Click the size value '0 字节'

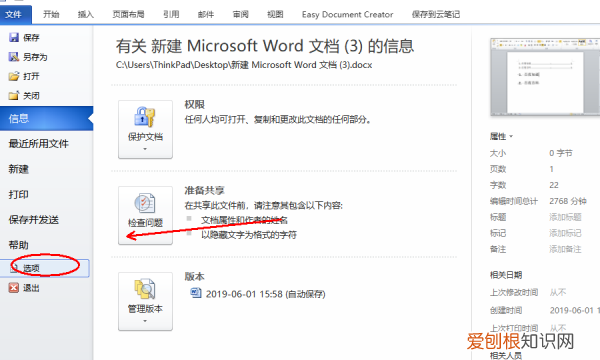[561, 153]
